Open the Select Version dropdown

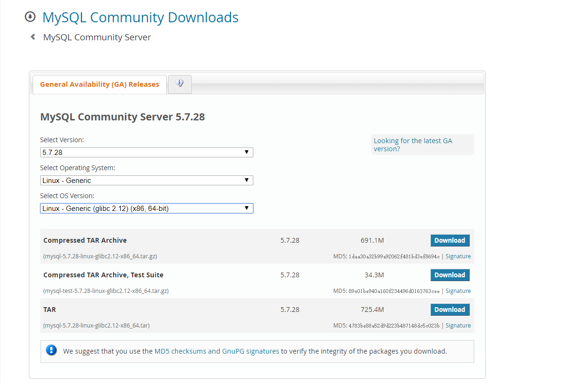tap(146, 152)
